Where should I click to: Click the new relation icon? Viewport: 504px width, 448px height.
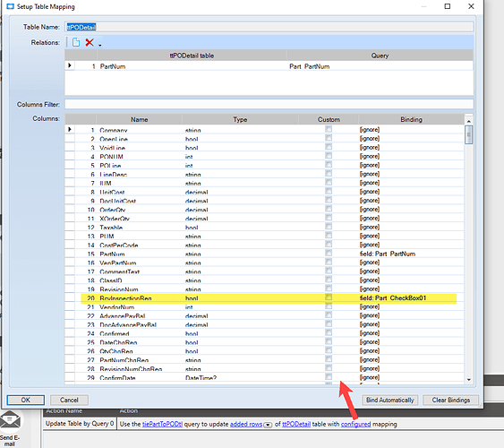click(x=76, y=42)
